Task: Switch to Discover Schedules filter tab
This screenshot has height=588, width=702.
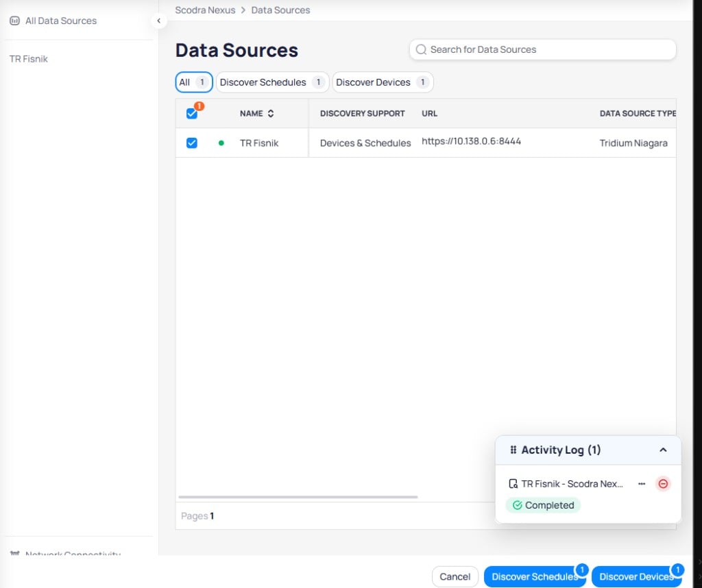Action: (272, 82)
